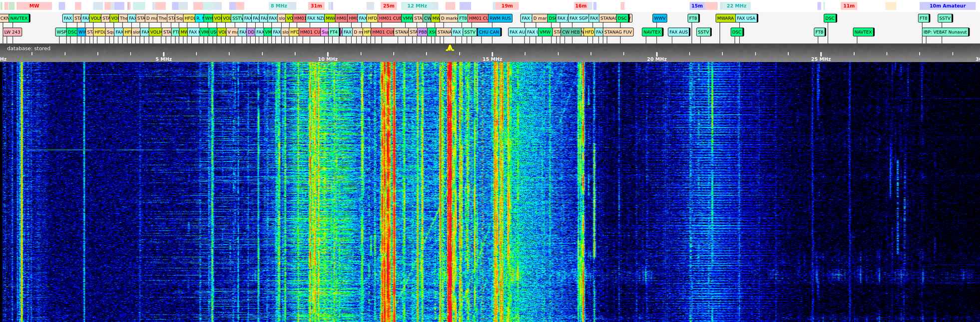Screen dimensions: 980x322
Task: Tune to the FAX NZL station label
Action: (x=315, y=18)
